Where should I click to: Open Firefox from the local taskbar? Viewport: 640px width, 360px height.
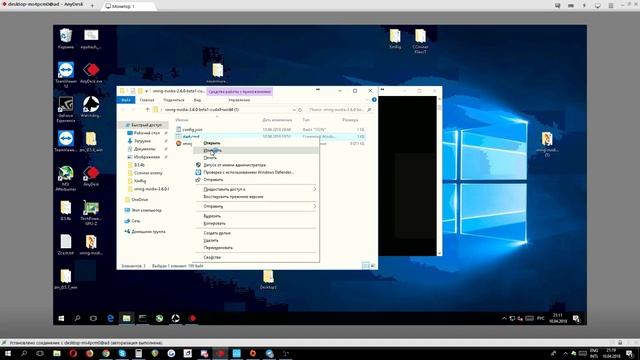[x=89, y=353]
